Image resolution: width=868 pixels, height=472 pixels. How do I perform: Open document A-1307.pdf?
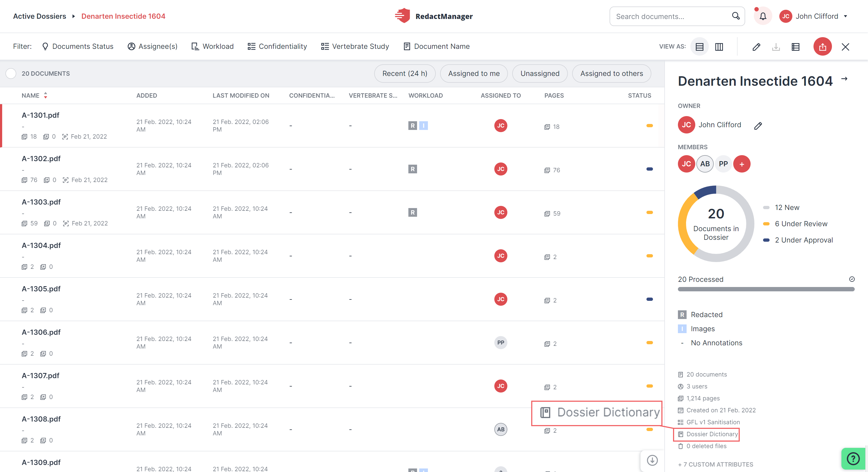coord(40,375)
